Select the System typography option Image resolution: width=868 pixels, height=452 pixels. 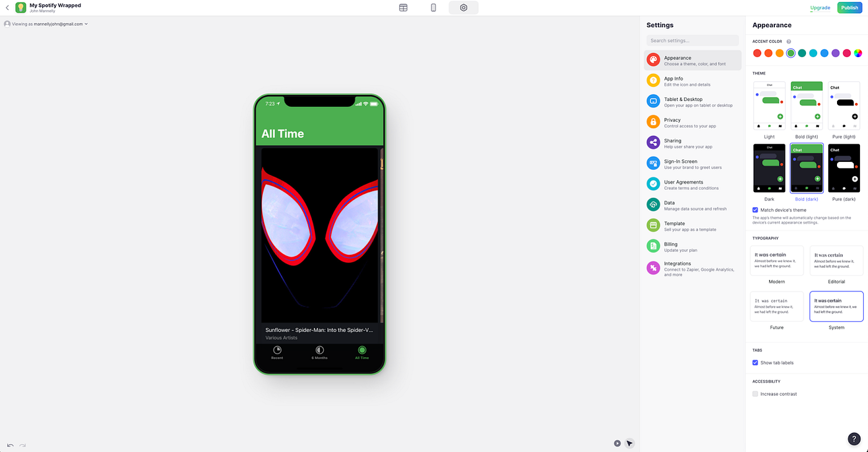click(836, 306)
